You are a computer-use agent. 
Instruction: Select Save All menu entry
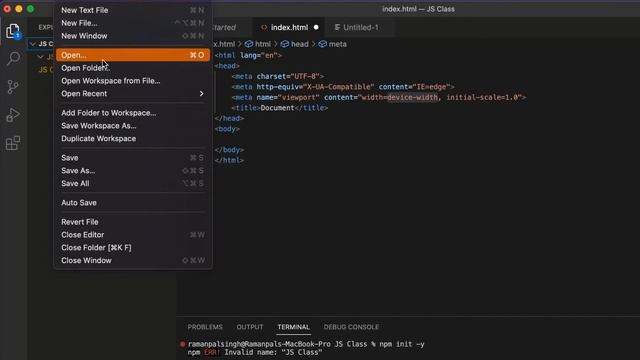pyautogui.click(x=133, y=184)
